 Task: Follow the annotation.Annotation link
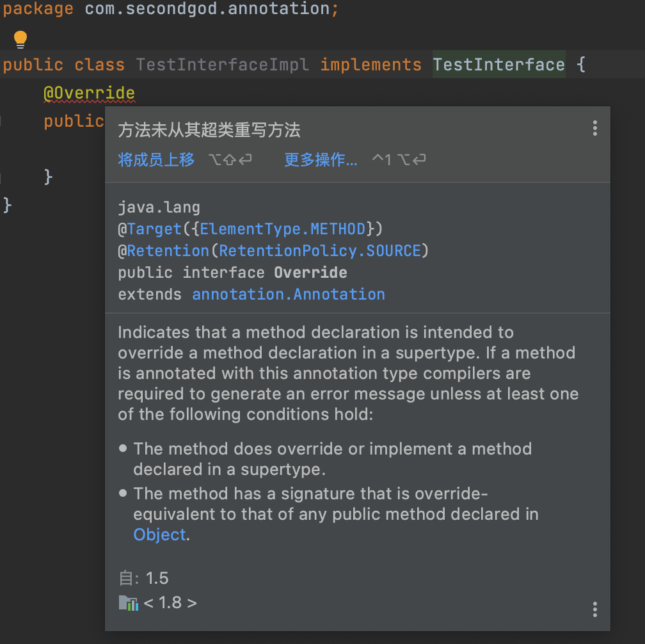(x=289, y=294)
